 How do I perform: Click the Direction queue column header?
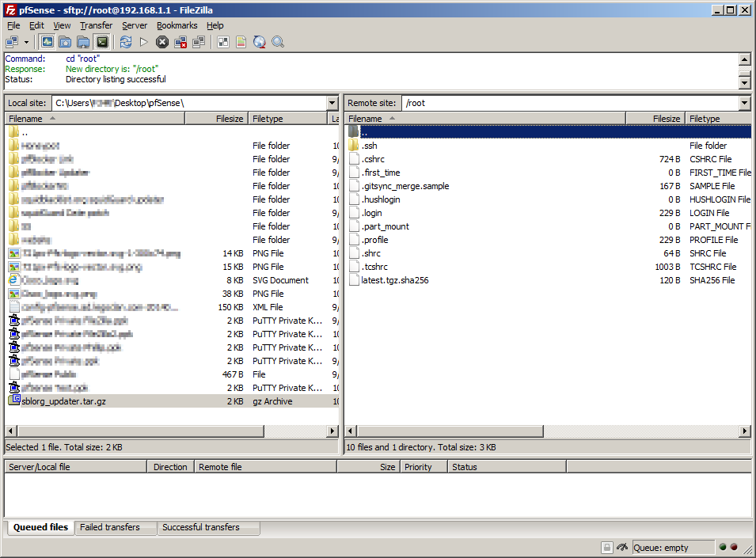tap(170, 467)
